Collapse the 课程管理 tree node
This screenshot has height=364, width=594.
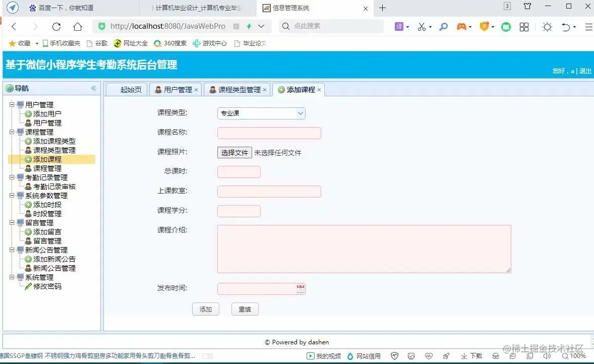pyautogui.click(x=12, y=132)
